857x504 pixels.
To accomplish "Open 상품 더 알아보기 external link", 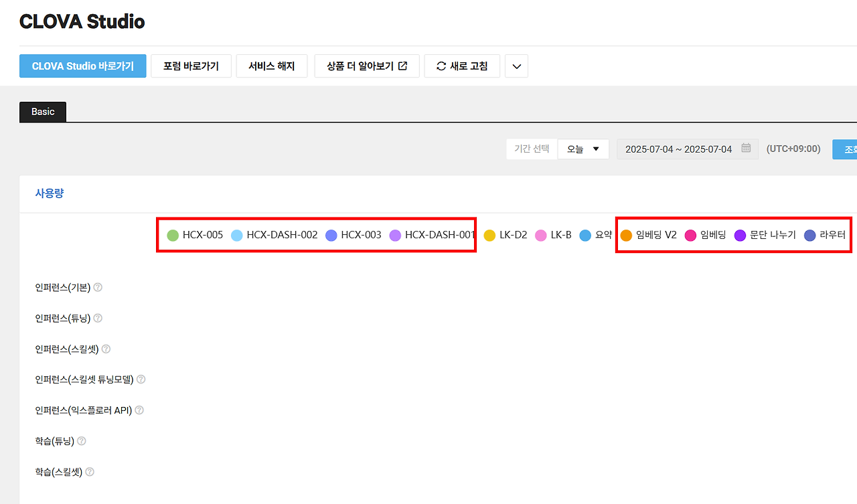I will 367,66.
